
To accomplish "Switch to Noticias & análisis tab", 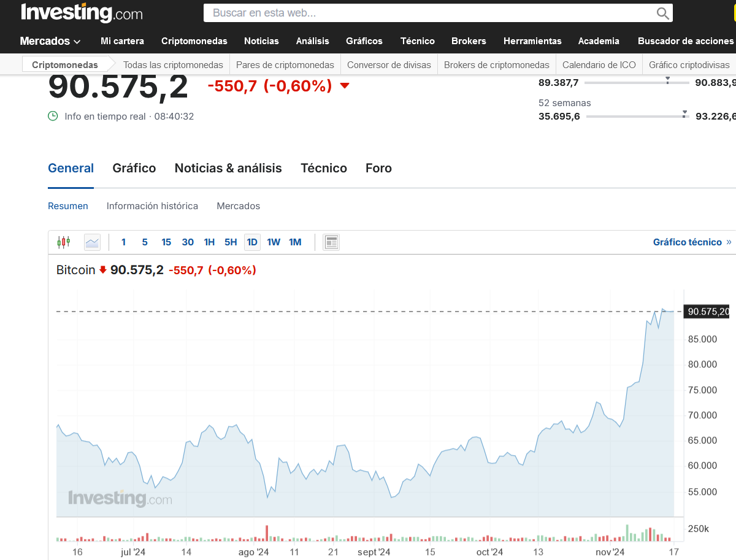I will point(228,168).
